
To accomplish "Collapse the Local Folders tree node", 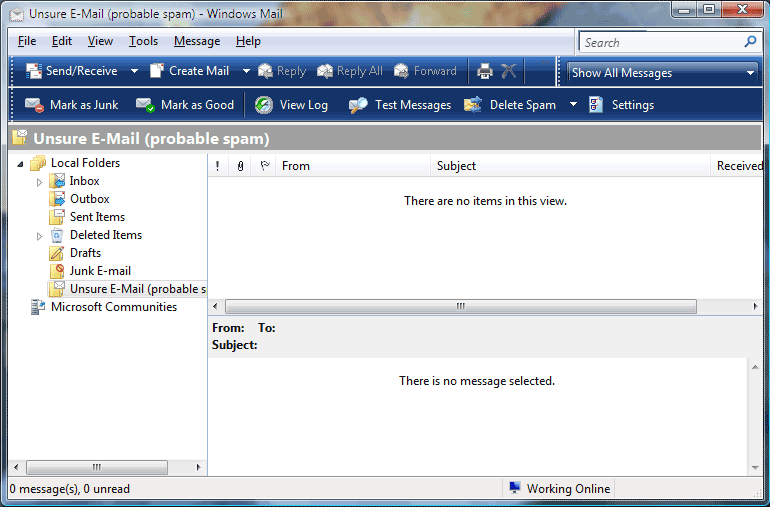I will click(21, 164).
